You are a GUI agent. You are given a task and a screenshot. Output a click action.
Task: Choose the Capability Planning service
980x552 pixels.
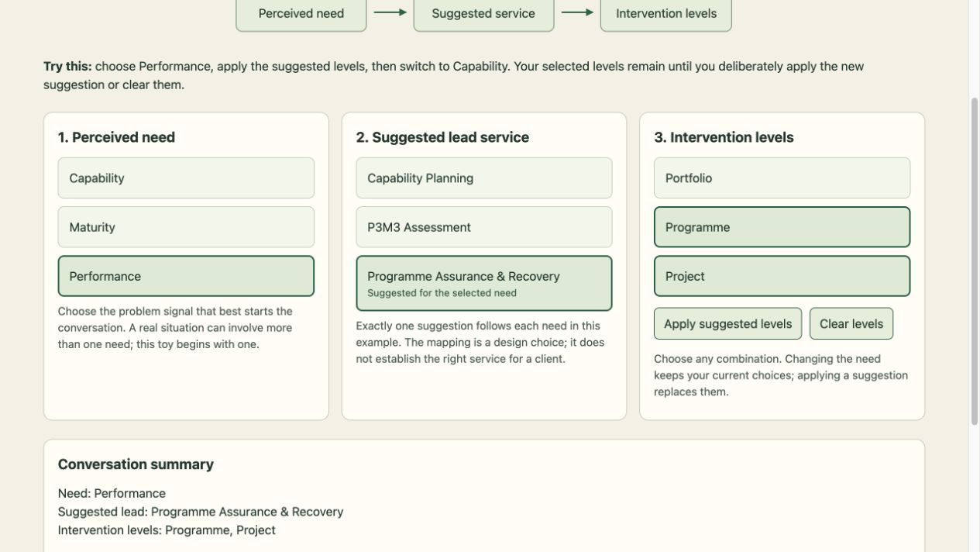point(484,178)
